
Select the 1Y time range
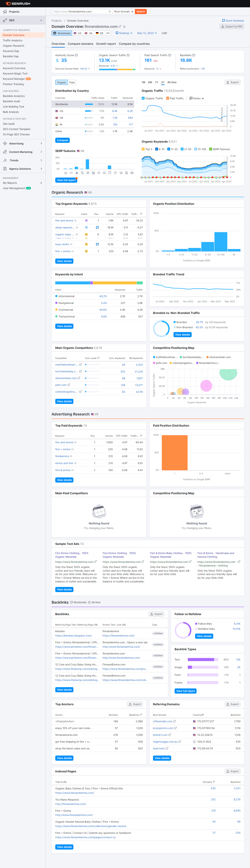tap(156, 82)
